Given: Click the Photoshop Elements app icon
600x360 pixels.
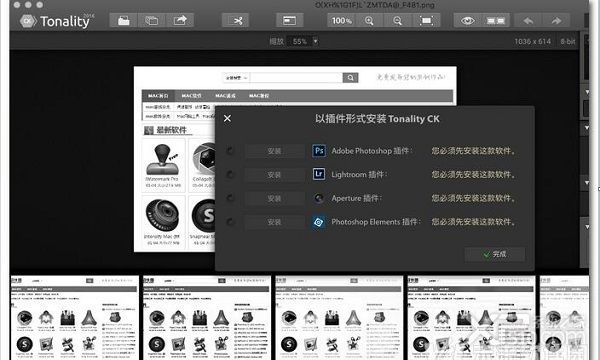Looking at the screenshot, I should click(319, 222).
